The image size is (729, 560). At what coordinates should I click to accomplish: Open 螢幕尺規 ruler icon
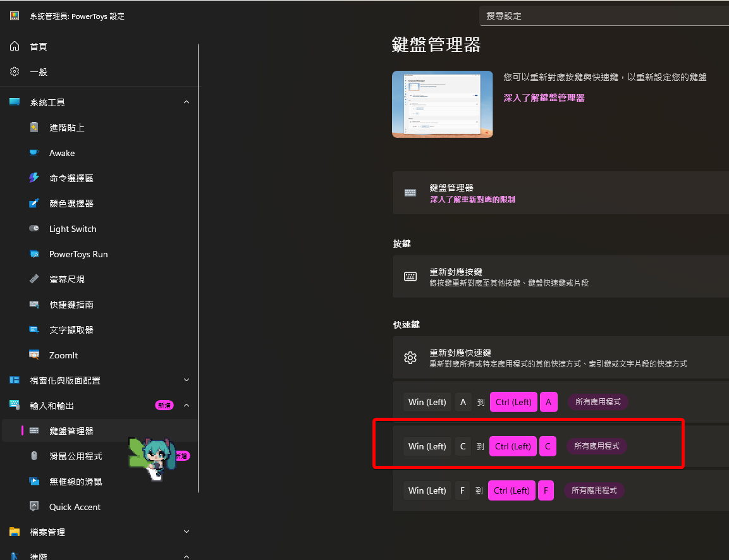[x=34, y=279]
